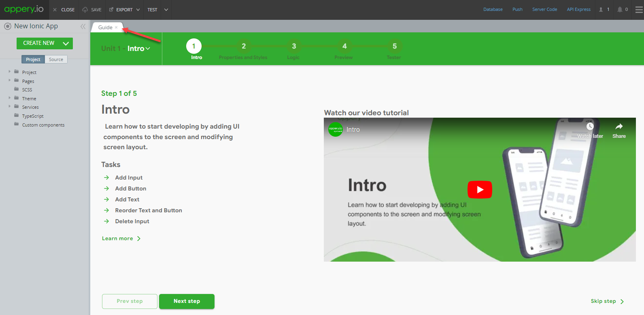Viewport: 644px width, 315px height.
Task: Expand the Theme tree folder
Action: 10,98
